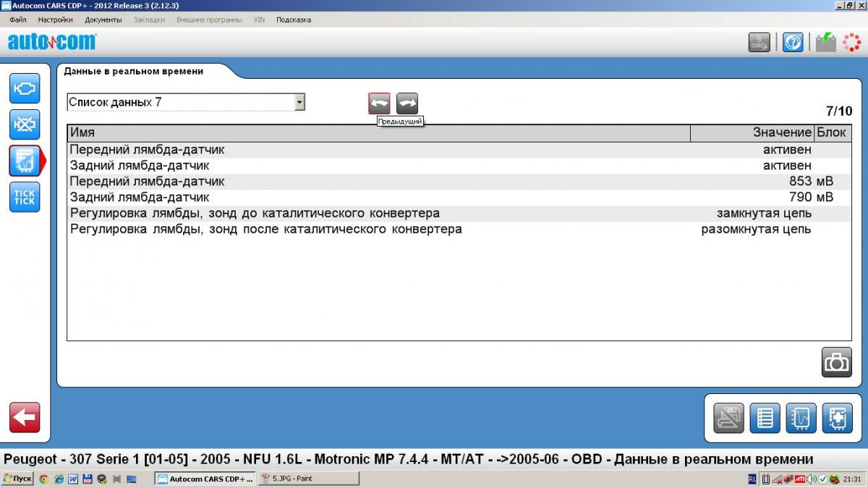Click the vehicle info status bar 'Peugeot - 307'

pyautogui.click(x=409, y=459)
